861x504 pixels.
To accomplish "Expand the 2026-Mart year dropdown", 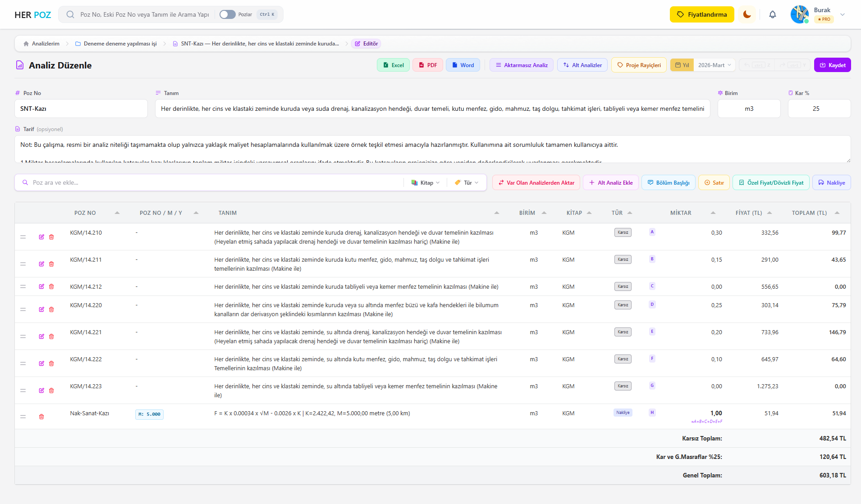I will (x=714, y=65).
